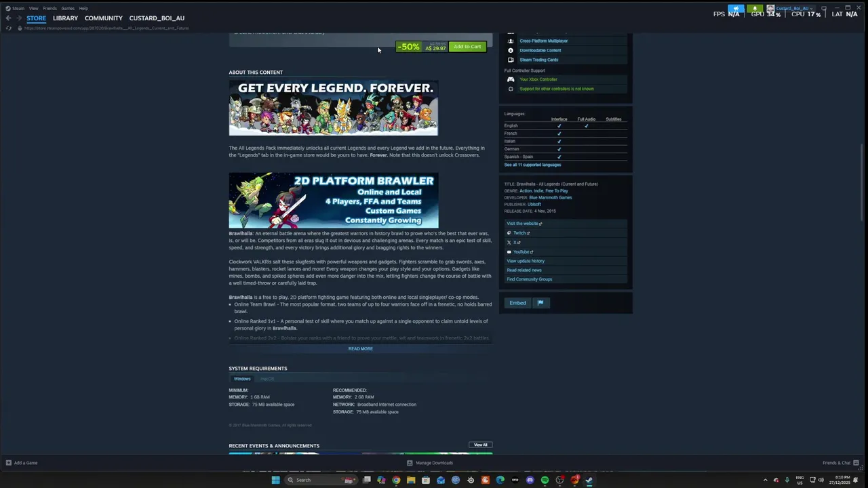Open the Blue Mammoth Games developer link
Viewport: 868px width, 488px height.
pyautogui.click(x=551, y=198)
